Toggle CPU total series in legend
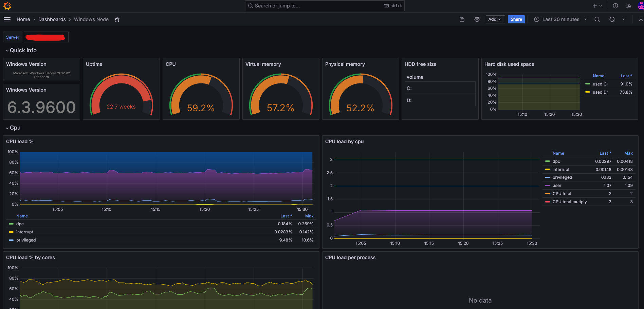The width and height of the screenshot is (644, 309). point(562,194)
